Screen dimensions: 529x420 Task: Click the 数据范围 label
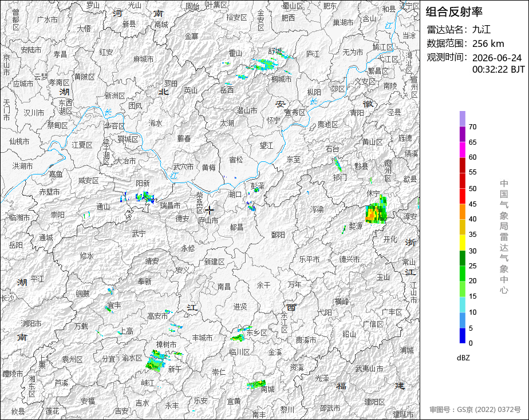click(447, 43)
